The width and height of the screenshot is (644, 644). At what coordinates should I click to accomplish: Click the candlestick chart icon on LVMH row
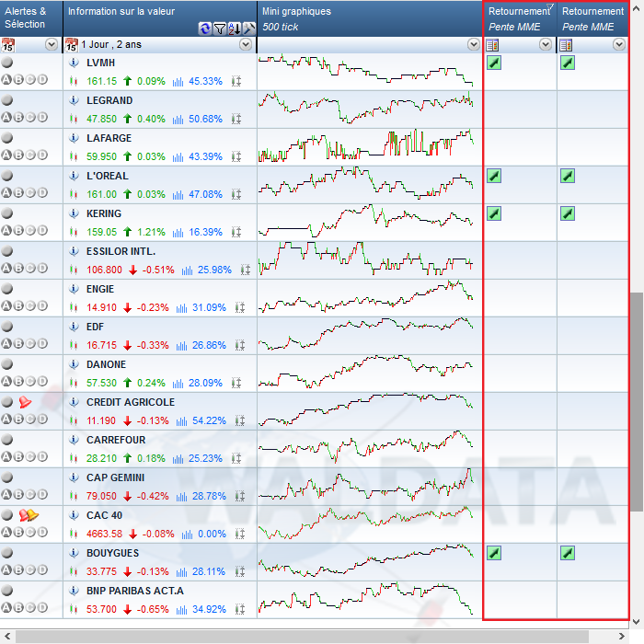(74, 81)
